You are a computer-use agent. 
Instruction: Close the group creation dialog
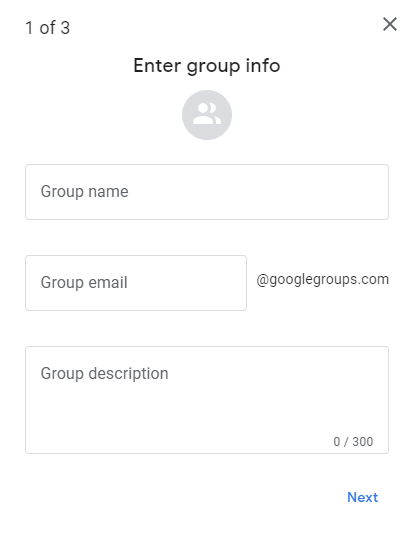click(390, 24)
